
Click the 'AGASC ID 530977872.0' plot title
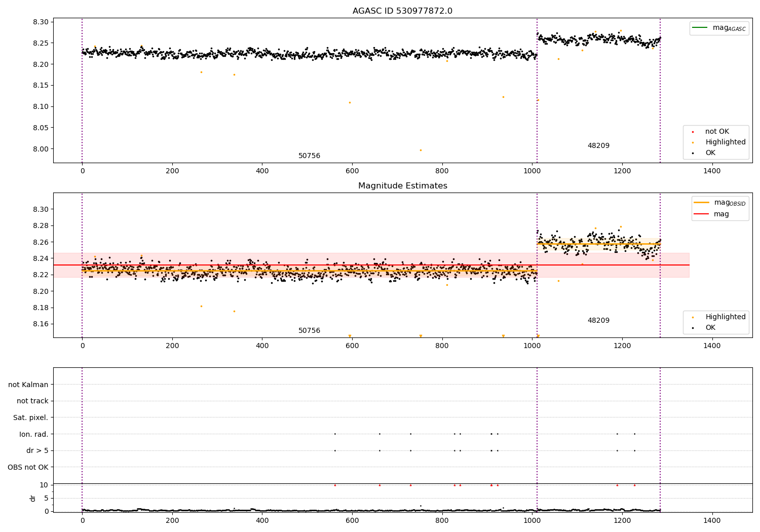pos(402,11)
